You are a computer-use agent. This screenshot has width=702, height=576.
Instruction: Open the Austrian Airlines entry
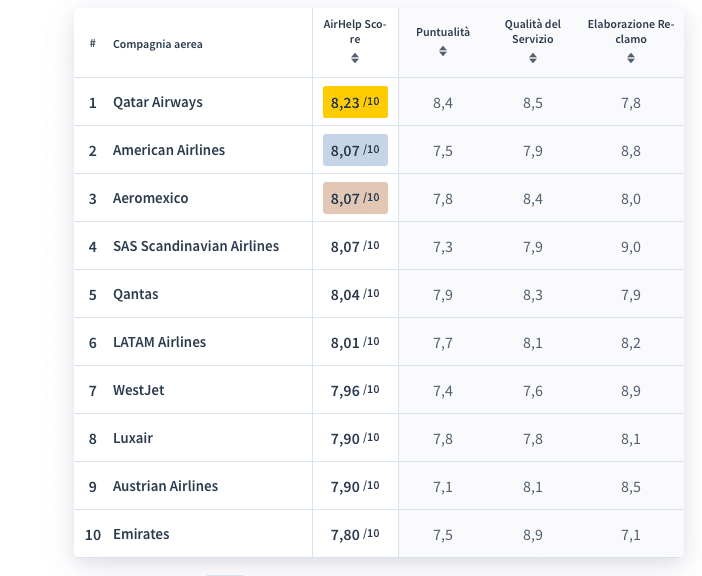tap(165, 487)
